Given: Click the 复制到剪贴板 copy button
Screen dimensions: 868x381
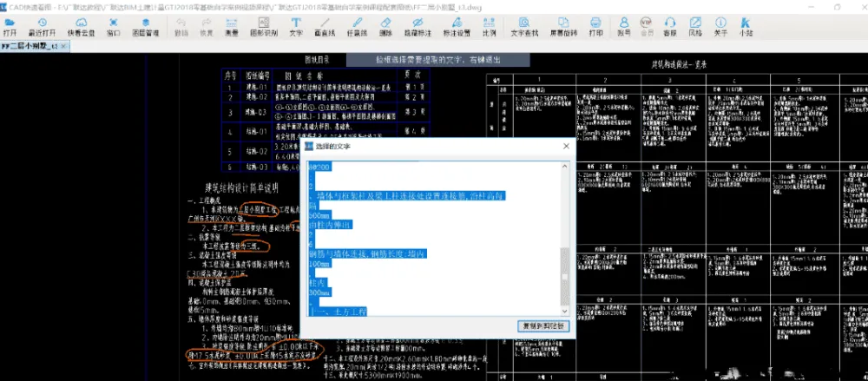Looking at the screenshot, I should [543, 327].
